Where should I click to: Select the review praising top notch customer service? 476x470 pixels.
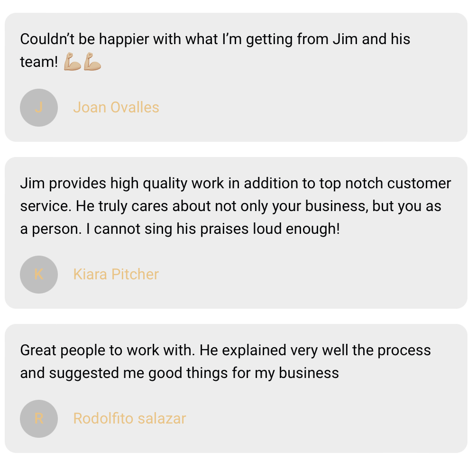point(236,206)
